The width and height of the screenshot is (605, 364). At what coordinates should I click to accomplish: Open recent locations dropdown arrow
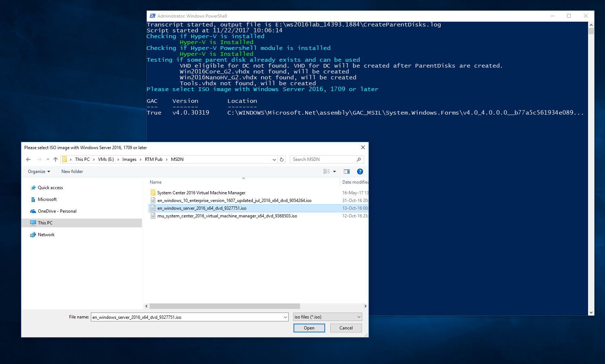(48, 159)
